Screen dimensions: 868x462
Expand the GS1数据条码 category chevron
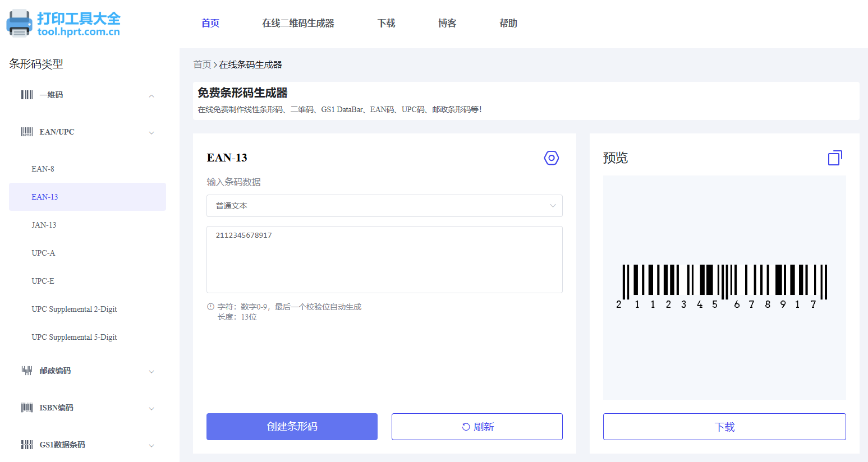coord(151,446)
